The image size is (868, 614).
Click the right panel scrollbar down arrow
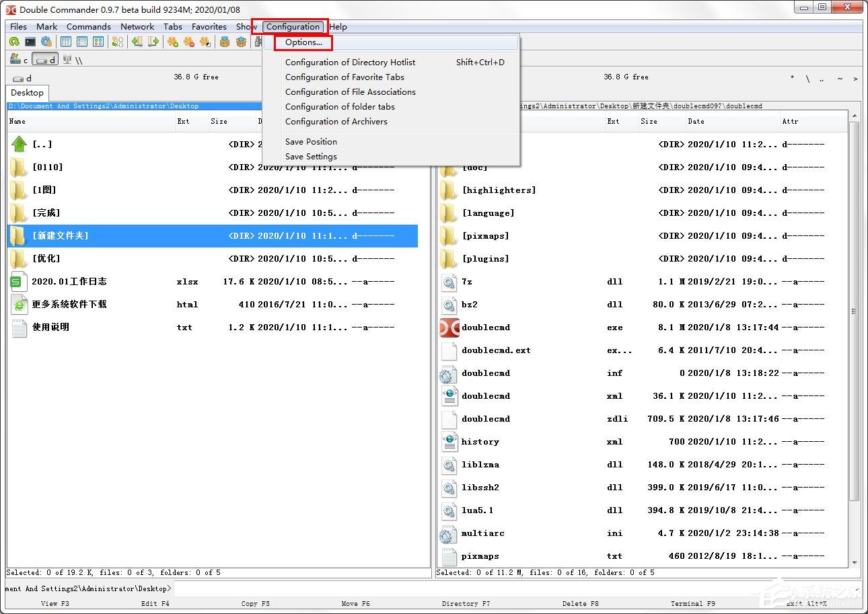(x=855, y=563)
